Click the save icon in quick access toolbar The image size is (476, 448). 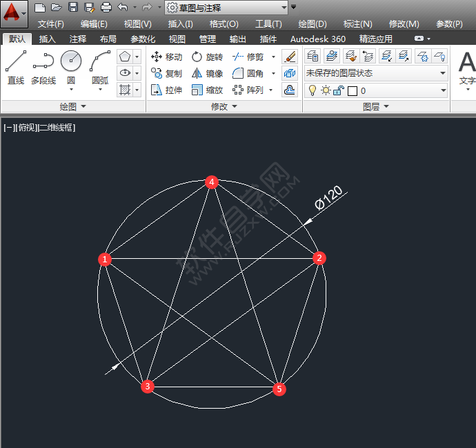pyautogui.click(x=73, y=8)
